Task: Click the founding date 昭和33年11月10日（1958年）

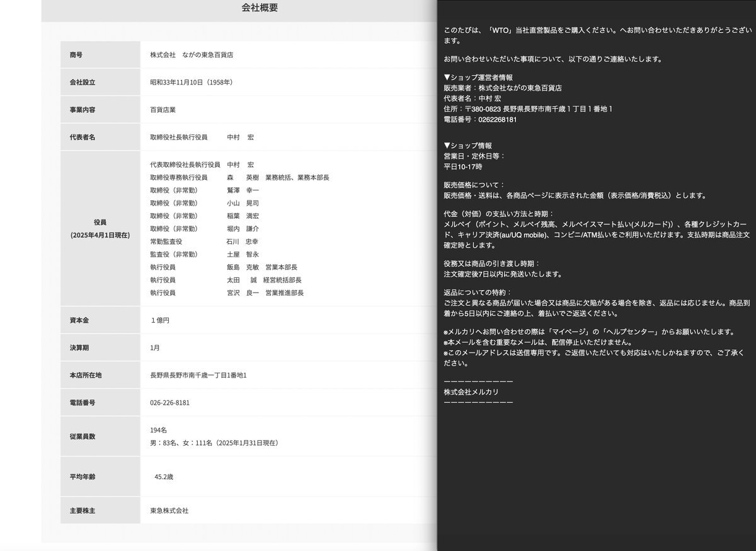Action: coord(193,83)
